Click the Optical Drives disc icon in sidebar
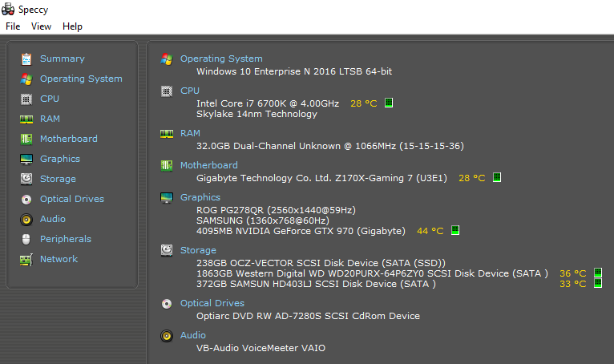Screen dimensions: 614x364 pos(26,199)
